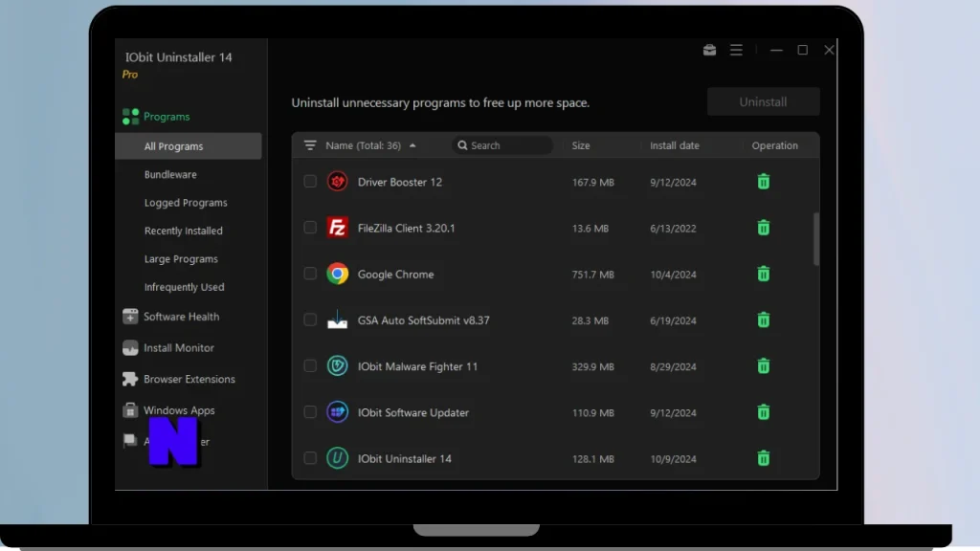Click the IObit Software Updater app icon
The width and height of the screenshot is (980, 551).
tap(338, 412)
